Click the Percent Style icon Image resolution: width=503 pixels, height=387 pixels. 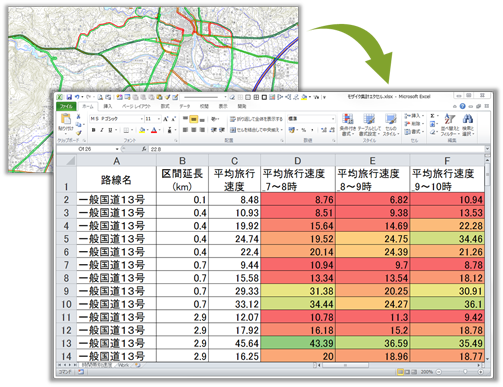pyautogui.click(x=304, y=130)
